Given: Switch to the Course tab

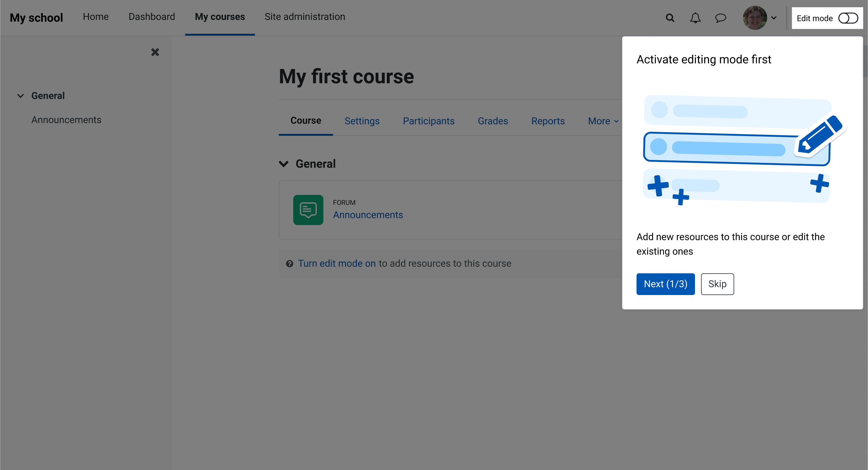Looking at the screenshot, I should pyautogui.click(x=306, y=121).
